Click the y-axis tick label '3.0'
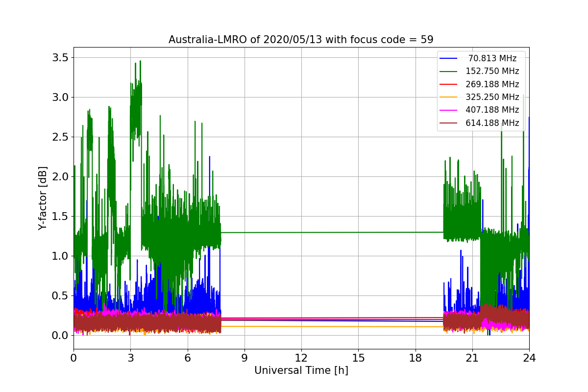The width and height of the screenshot is (588, 392). [61, 98]
